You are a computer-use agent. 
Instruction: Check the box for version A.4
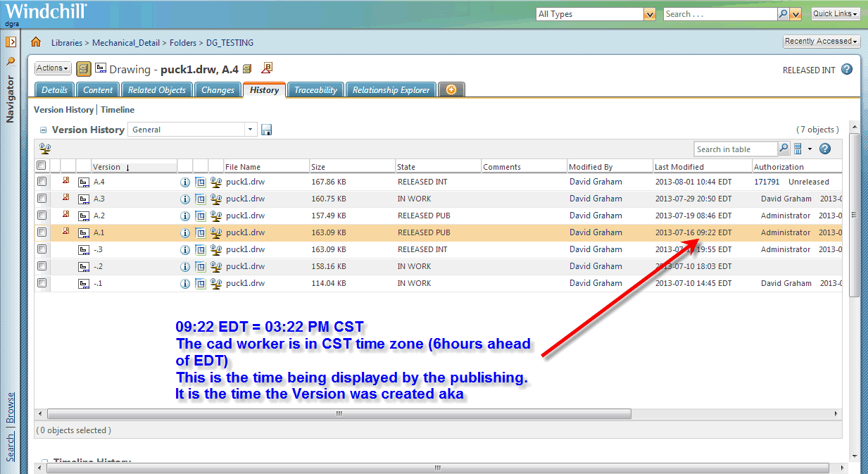click(42, 181)
